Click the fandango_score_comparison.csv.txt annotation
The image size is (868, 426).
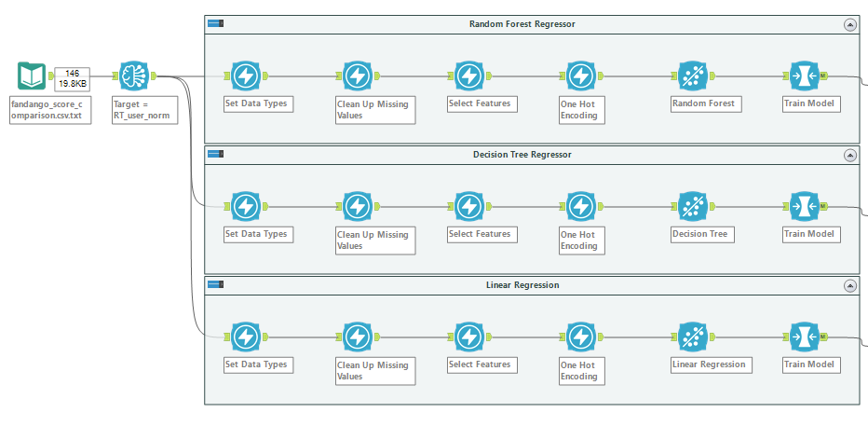[50, 110]
